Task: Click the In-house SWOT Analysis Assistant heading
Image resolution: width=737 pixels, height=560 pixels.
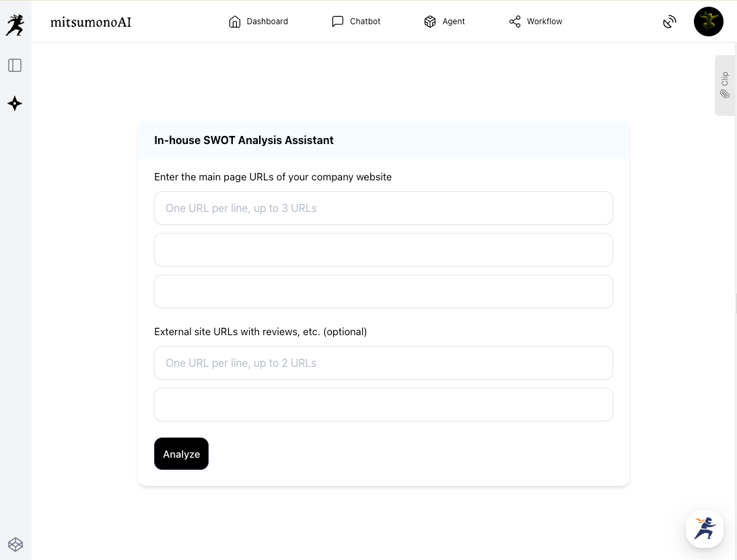Action: click(x=244, y=140)
